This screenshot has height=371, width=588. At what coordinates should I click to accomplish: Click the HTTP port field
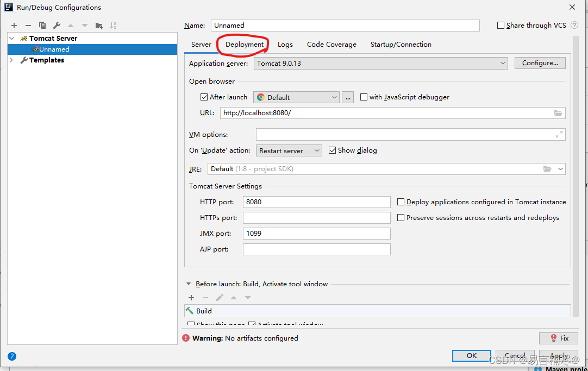tap(316, 202)
